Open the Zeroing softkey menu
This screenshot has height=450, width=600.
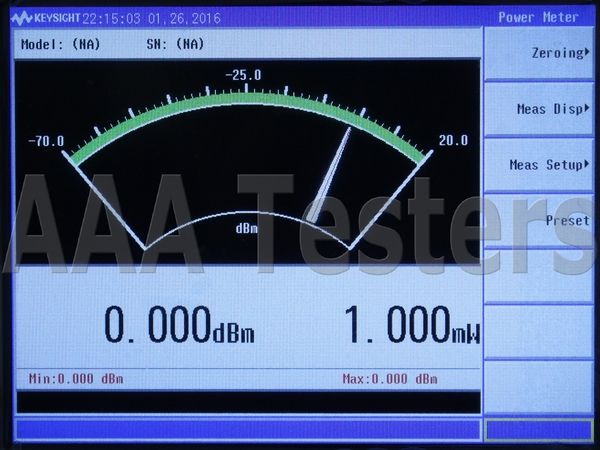539,53
